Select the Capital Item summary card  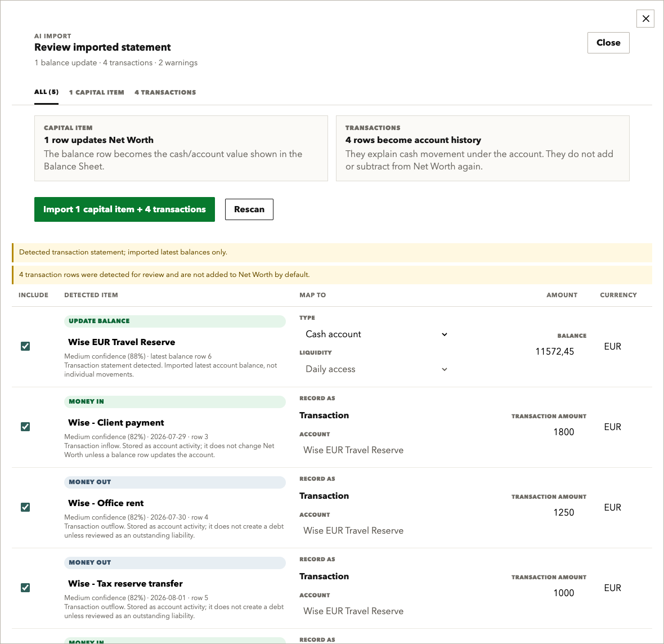tap(181, 148)
